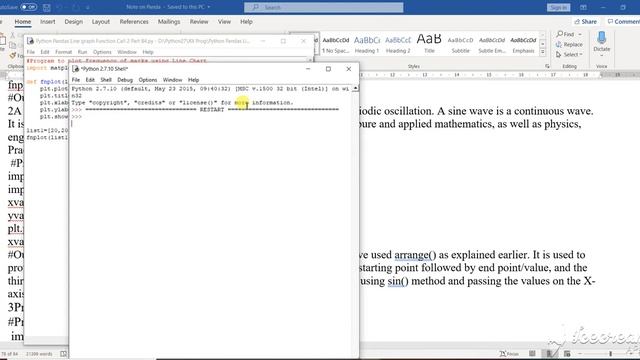Switch to the Home ribbon tab

[22, 22]
